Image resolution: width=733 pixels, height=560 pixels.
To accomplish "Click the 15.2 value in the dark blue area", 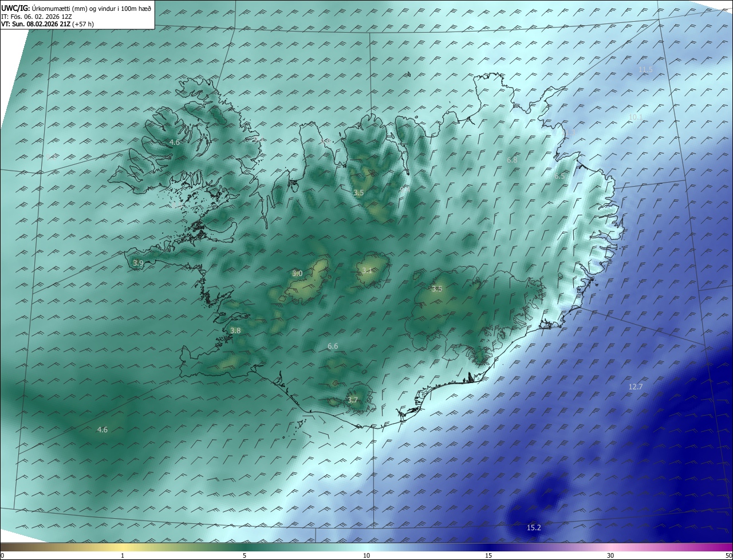I will point(533,527).
